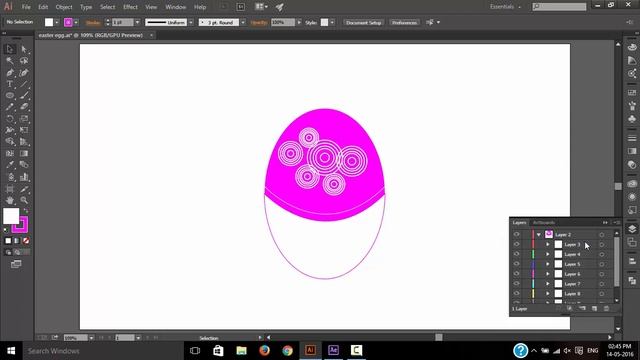The height and width of the screenshot is (360, 640).
Task: Open the Object menu
Action: click(x=64, y=7)
